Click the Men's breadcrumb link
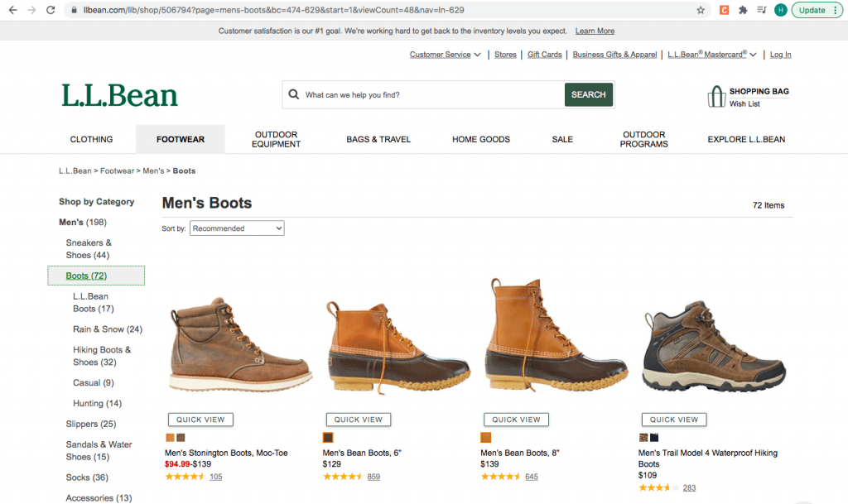848x504 pixels. point(153,170)
